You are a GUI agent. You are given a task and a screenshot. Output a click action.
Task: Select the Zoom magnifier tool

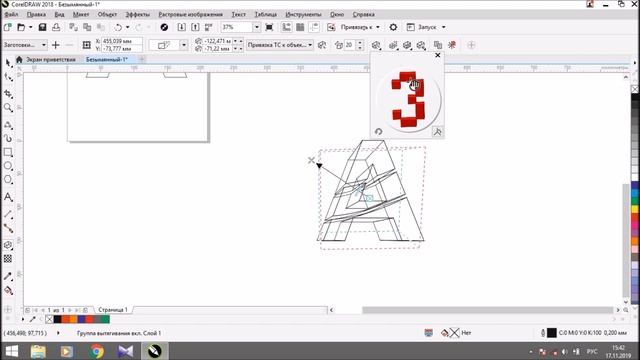8,108
